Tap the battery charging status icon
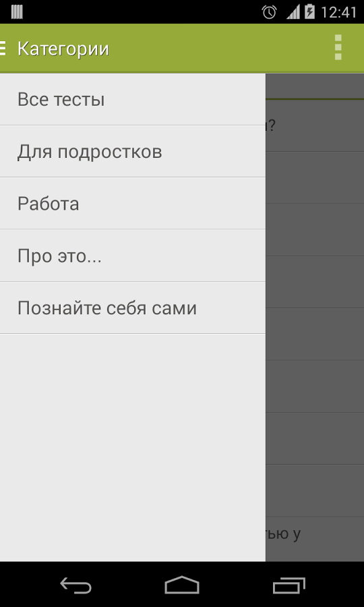The height and width of the screenshot is (607, 364). tap(310, 11)
